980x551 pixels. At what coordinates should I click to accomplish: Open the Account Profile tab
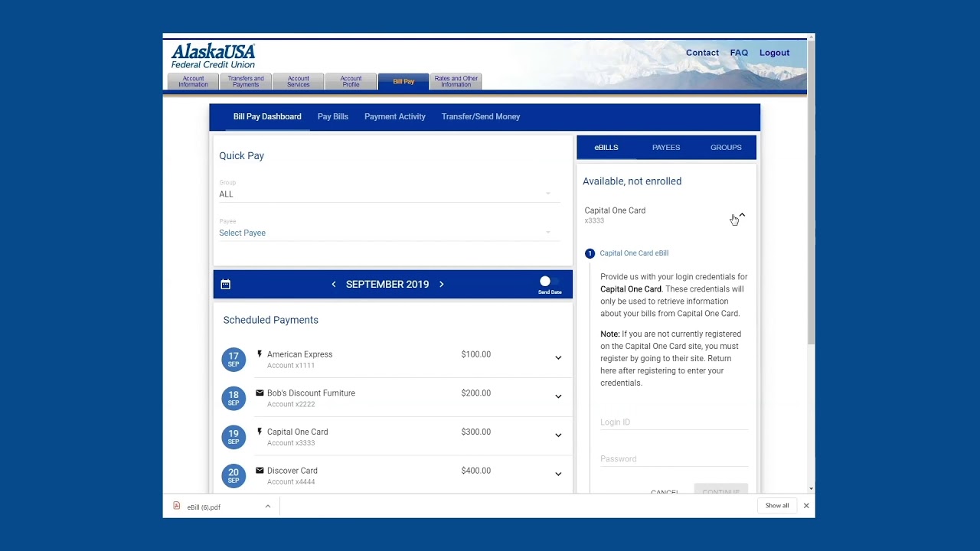point(351,81)
